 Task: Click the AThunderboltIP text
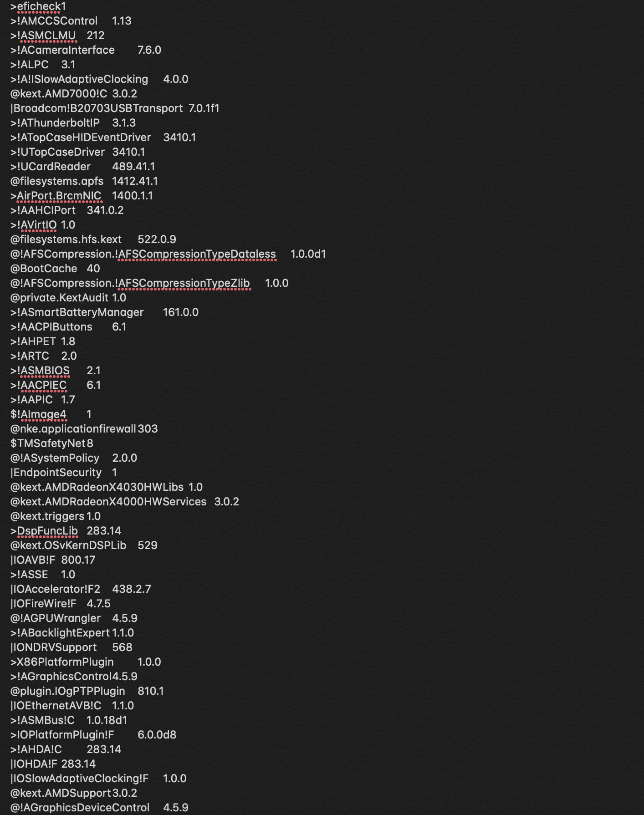pyautogui.click(x=60, y=123)
